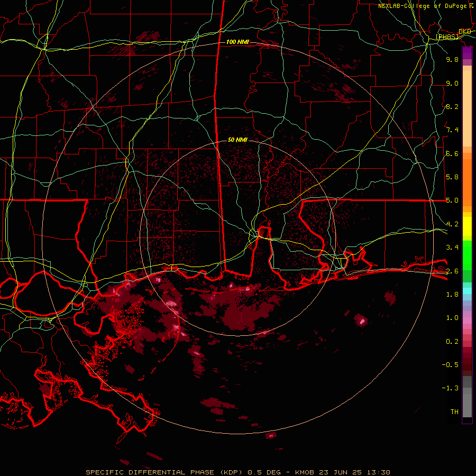
Task: Click the "100 NMI" range ring label
Action: [x=237, y=42]
